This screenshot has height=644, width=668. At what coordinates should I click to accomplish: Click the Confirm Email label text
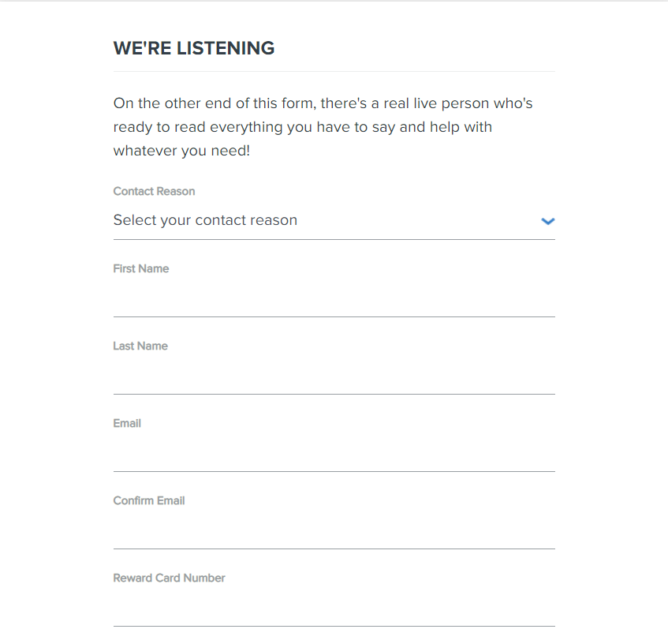(x=149, y=501)
